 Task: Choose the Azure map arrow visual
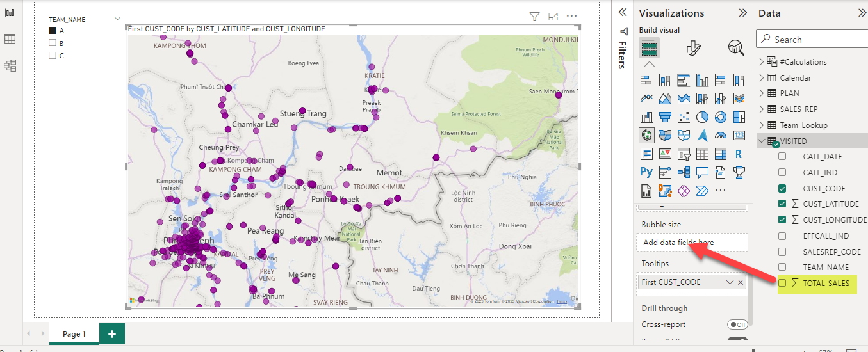click(702, 135)
